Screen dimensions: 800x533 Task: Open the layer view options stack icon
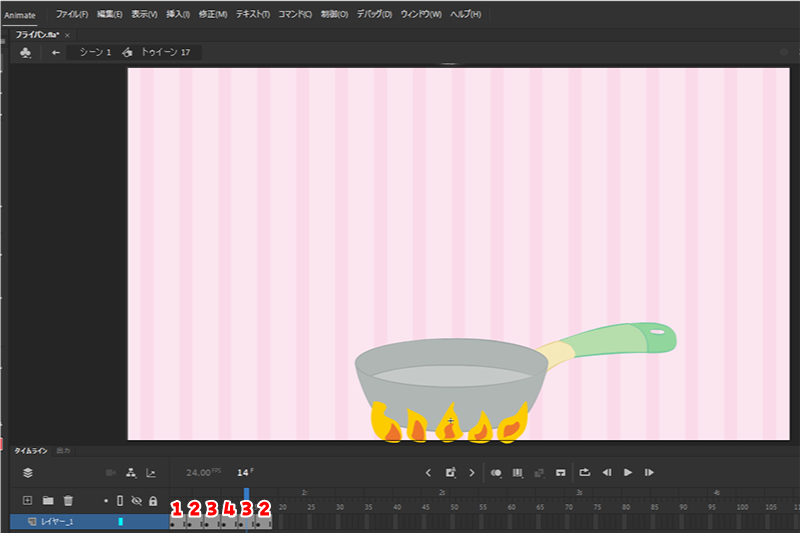click(28, 472)
